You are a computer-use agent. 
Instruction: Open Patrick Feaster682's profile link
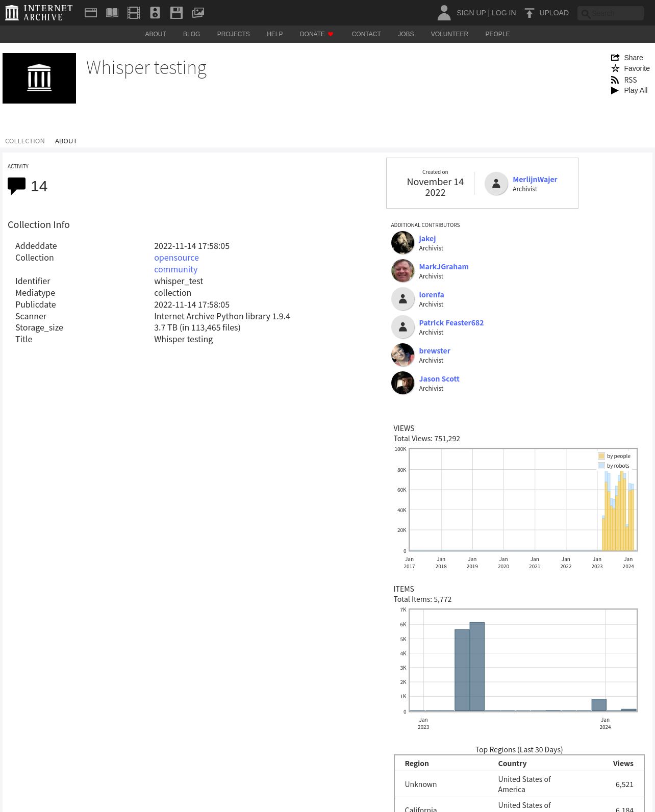pos(451,323)
